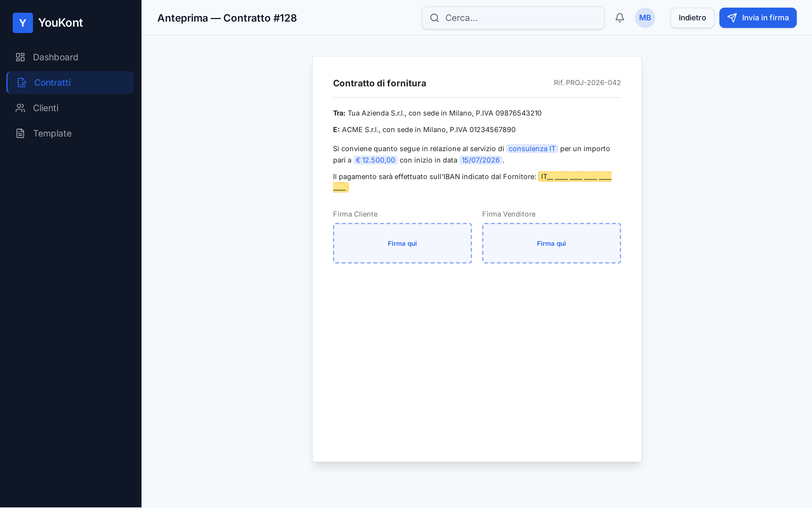Click the paper plane send icon
This screenshot has width=812, height=508.
coord(732,18)
